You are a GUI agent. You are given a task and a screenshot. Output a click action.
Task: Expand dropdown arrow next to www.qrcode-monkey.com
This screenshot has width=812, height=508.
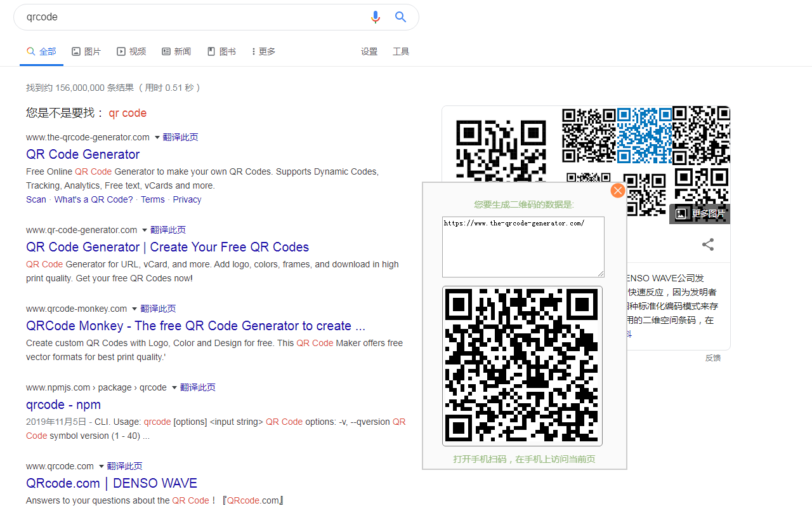[134, 309]
